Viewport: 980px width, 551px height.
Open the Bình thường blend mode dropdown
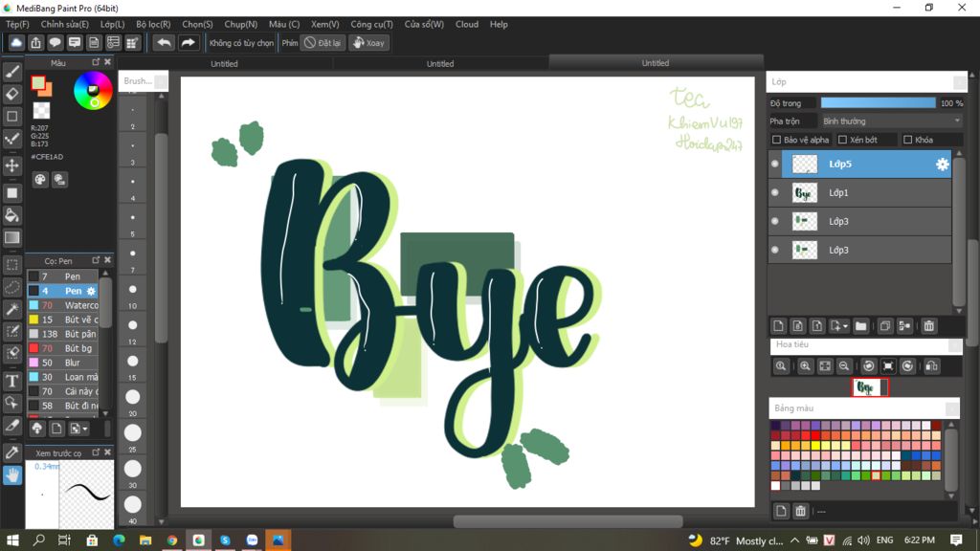[891, 121]
